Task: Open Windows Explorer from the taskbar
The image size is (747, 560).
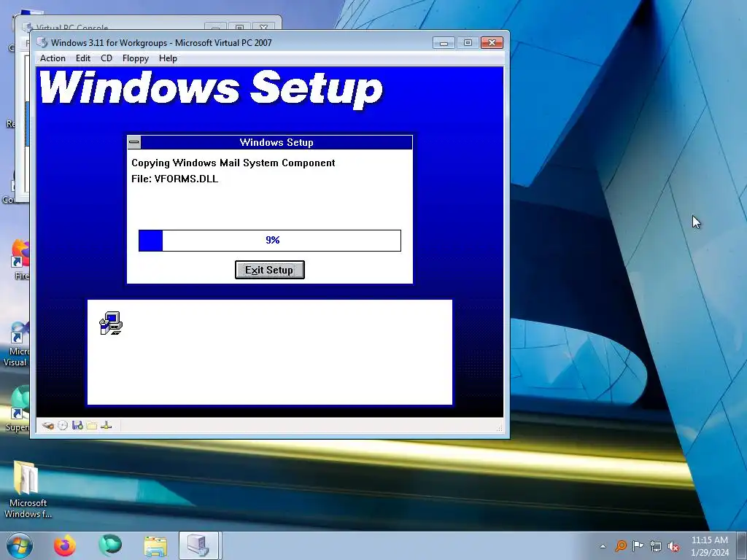Action: pos(155,545)
